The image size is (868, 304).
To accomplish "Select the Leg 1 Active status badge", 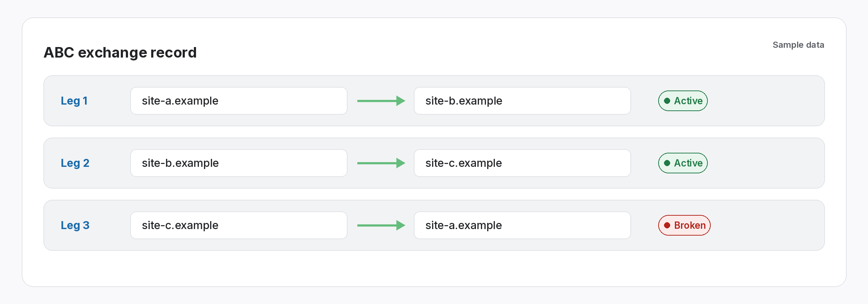I will pos(683,101).
